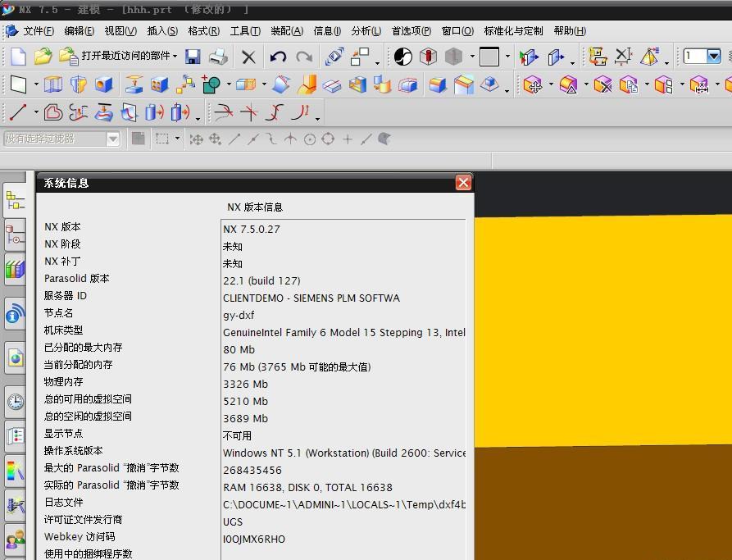The width and height of the screenshot is (732, 560).
Task: Toggle the snap Existing Point plus
Action: [x=347, y=139]
